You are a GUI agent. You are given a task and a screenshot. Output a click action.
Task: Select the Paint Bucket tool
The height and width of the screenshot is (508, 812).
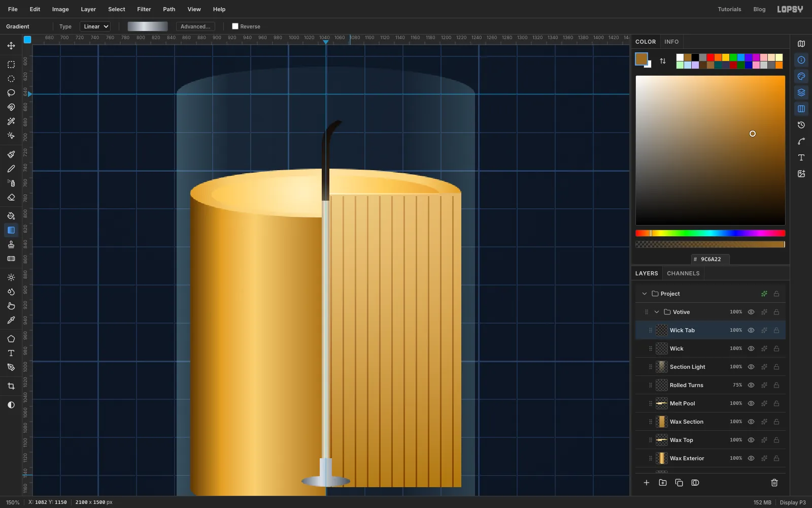(x=11, y=216)
